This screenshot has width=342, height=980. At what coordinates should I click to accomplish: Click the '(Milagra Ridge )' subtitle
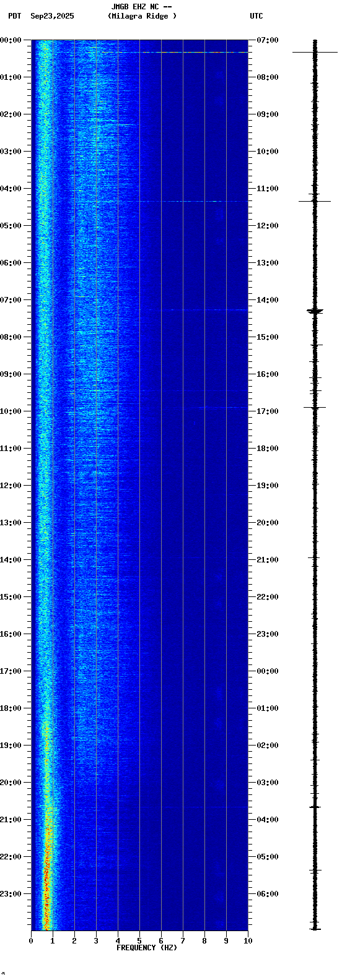(142, 16)
